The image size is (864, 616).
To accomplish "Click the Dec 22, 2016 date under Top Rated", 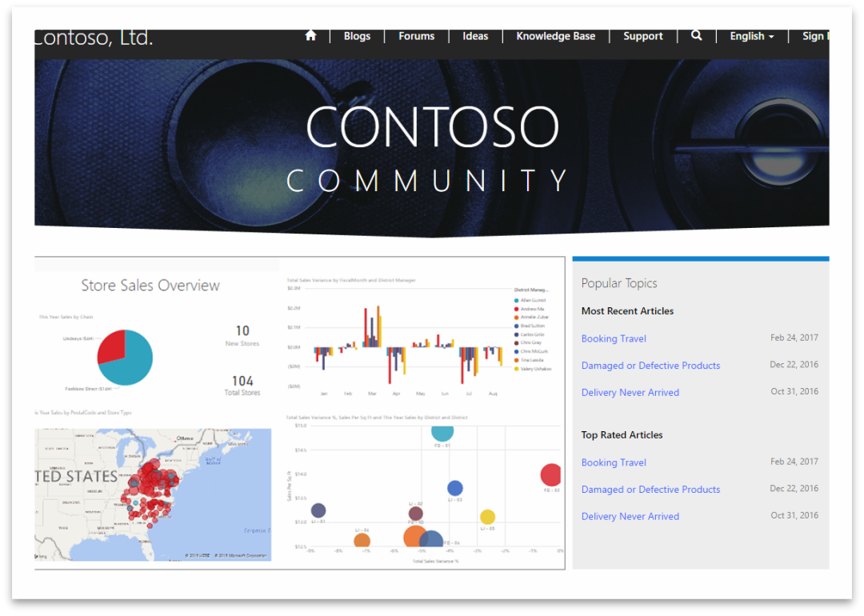I will click(x=794, y=488).
